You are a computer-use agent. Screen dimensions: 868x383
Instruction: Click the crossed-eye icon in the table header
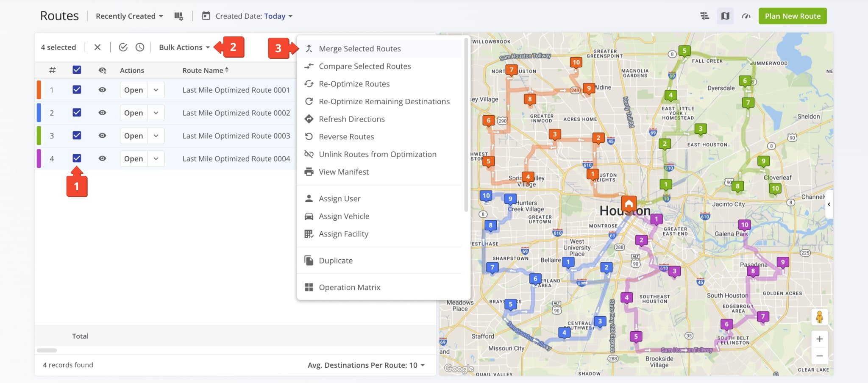click(102, 70)
